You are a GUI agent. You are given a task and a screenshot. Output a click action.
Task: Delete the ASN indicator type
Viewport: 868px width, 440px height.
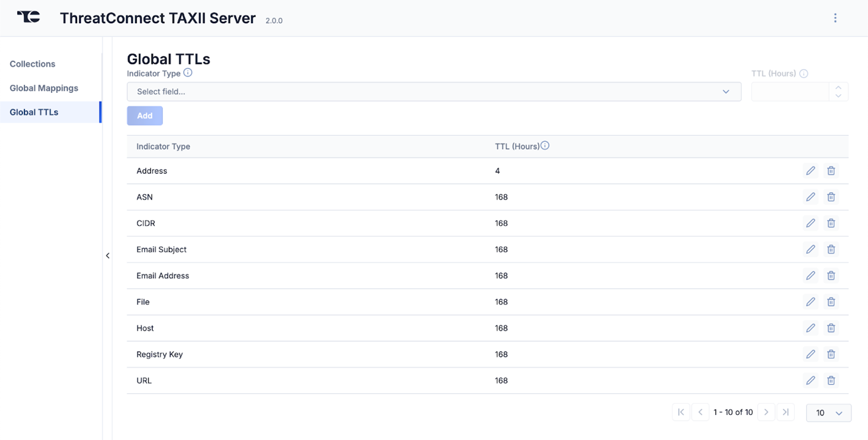click(x=830, y=196)
